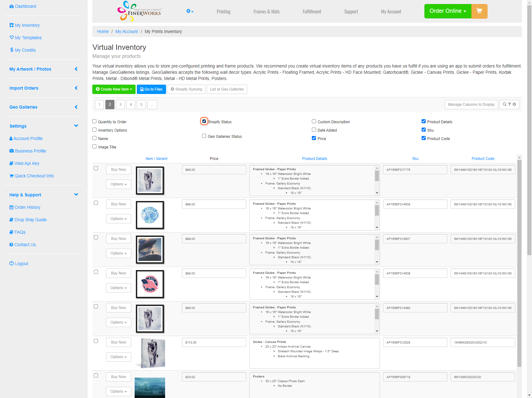Collapse the Settings sidebar section
Image resolution: width=532 pixels, height=398 pixels.
pos(44,126)
